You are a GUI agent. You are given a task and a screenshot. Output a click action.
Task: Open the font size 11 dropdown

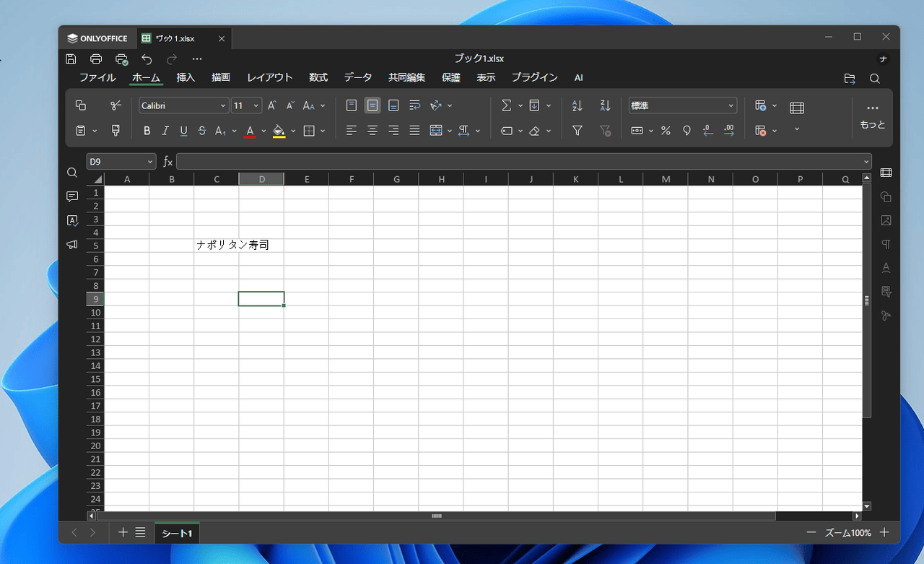[257, 106]
